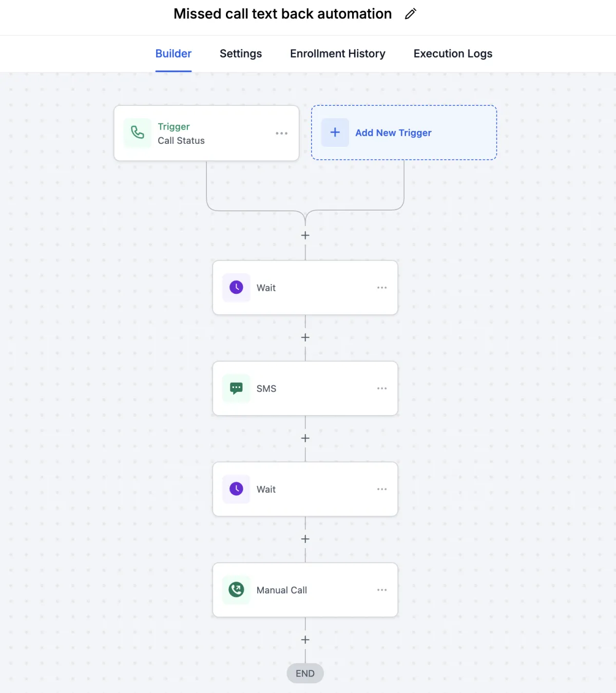Add a step right below the triggers
This screenshot has height=693, width=616.
coord(305,235)
